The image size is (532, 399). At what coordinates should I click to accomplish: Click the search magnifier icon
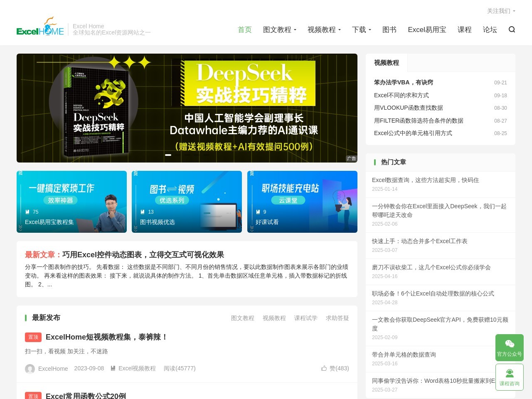tap(512, 30)
